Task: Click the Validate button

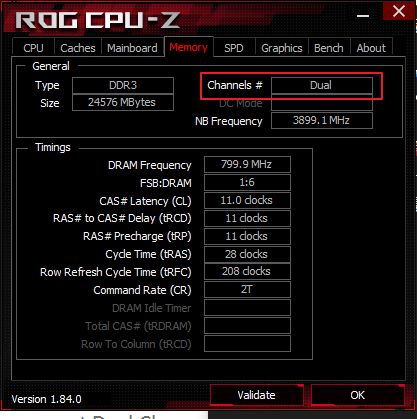Action: click(257, 395)
